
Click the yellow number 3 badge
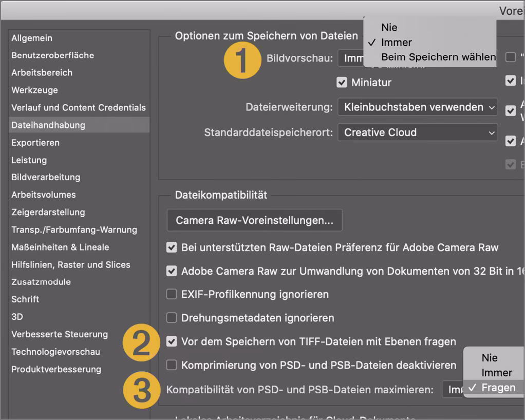click(x=141, y=390)
